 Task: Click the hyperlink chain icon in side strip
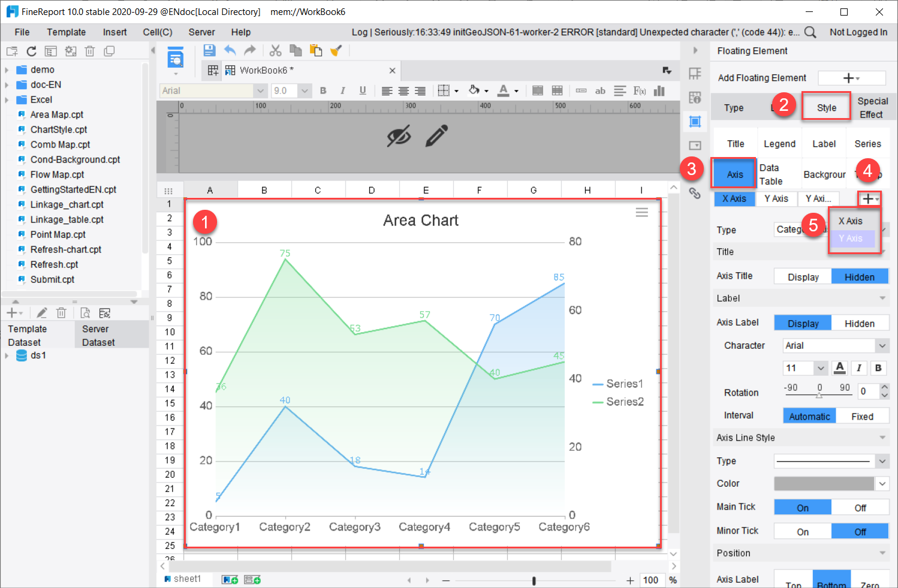tap(695, 193)
